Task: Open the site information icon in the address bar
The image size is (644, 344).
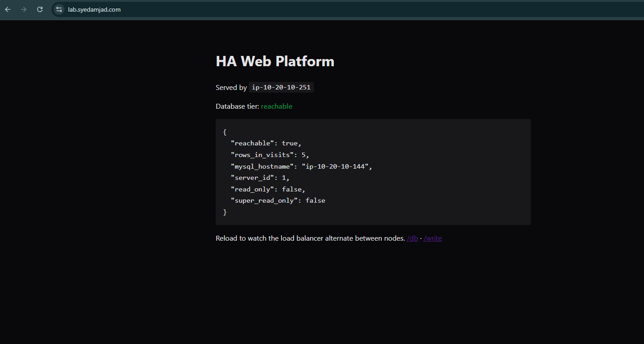Action: 59,9
